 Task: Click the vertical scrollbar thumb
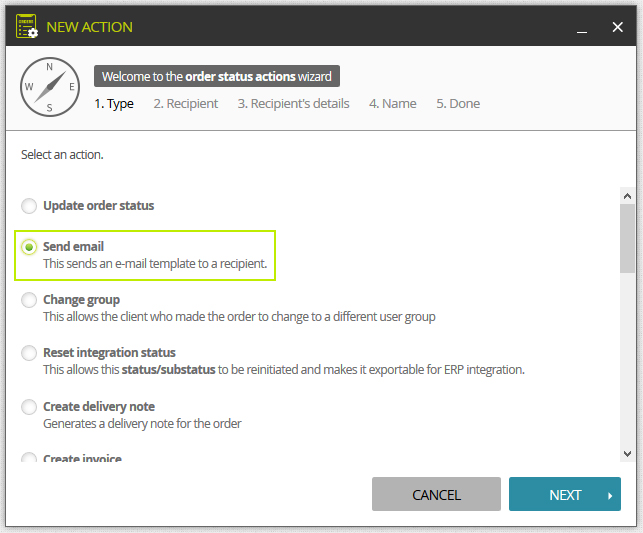click(627, 238)
